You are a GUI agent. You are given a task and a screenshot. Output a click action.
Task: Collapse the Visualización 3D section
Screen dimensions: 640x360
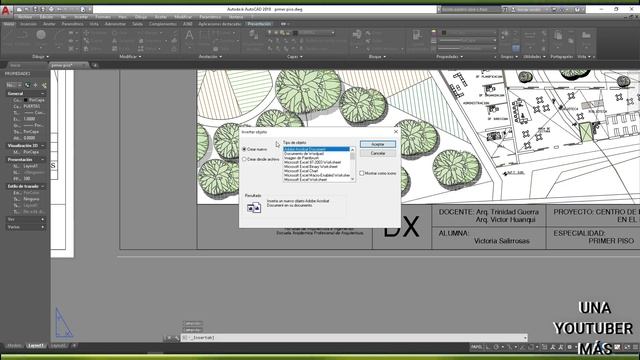tap(42, 146)
